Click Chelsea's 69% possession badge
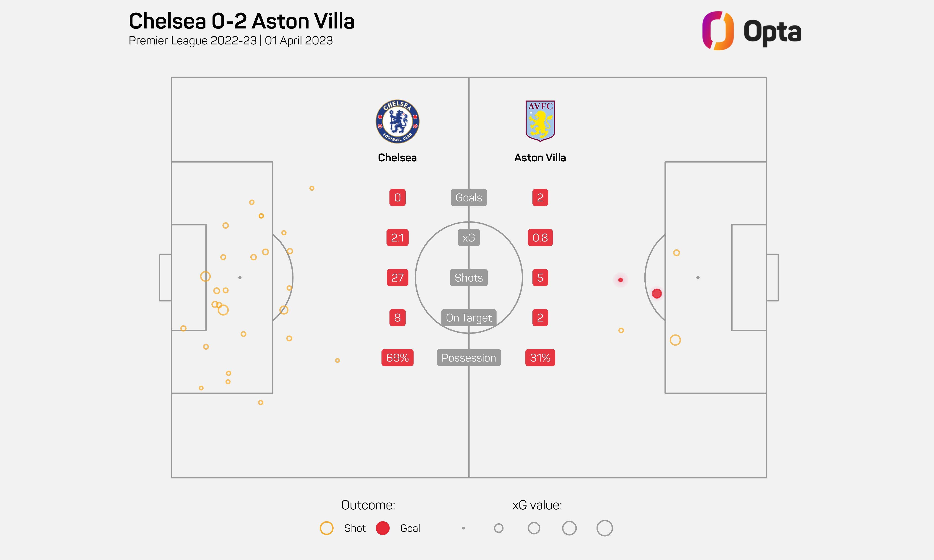The width and height of the screenshot is (934, 560). pyautogui.click(x=397, y=358)
